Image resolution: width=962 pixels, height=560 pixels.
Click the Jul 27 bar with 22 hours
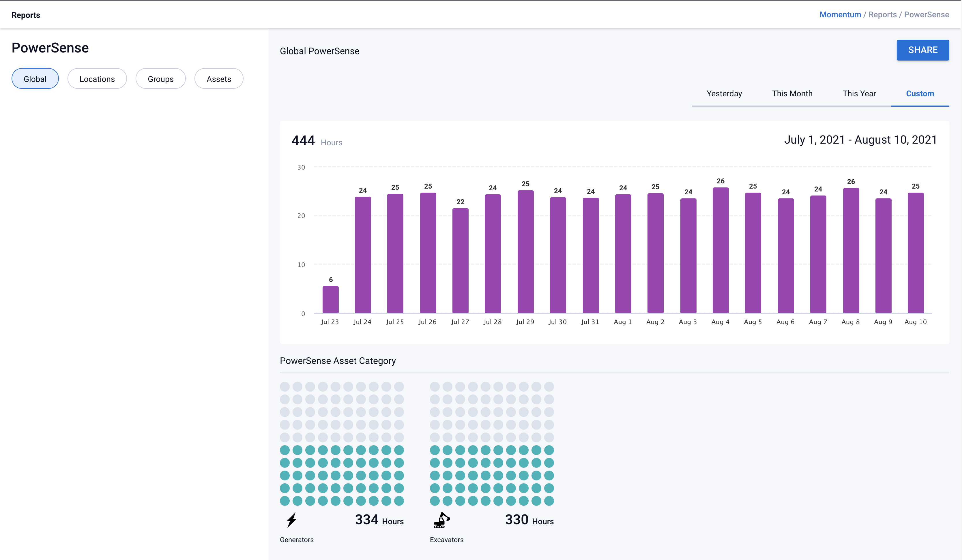[x=460, y=261]
